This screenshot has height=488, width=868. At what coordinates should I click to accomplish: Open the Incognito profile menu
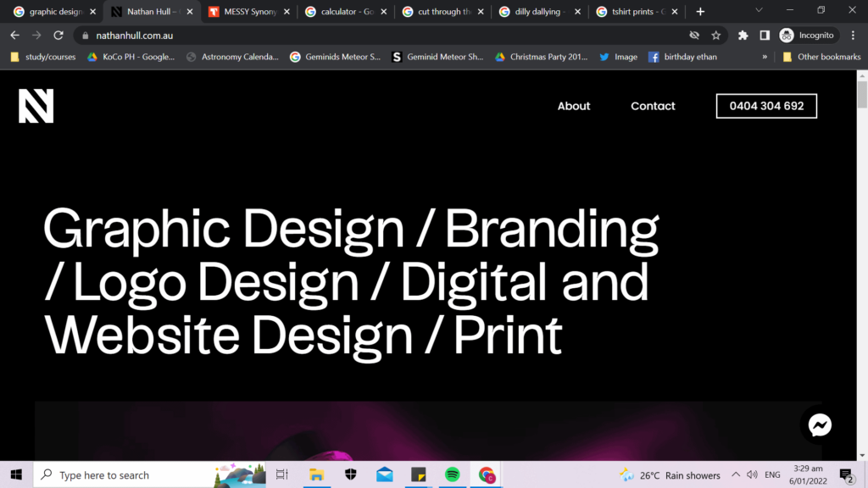coord(808,36)
